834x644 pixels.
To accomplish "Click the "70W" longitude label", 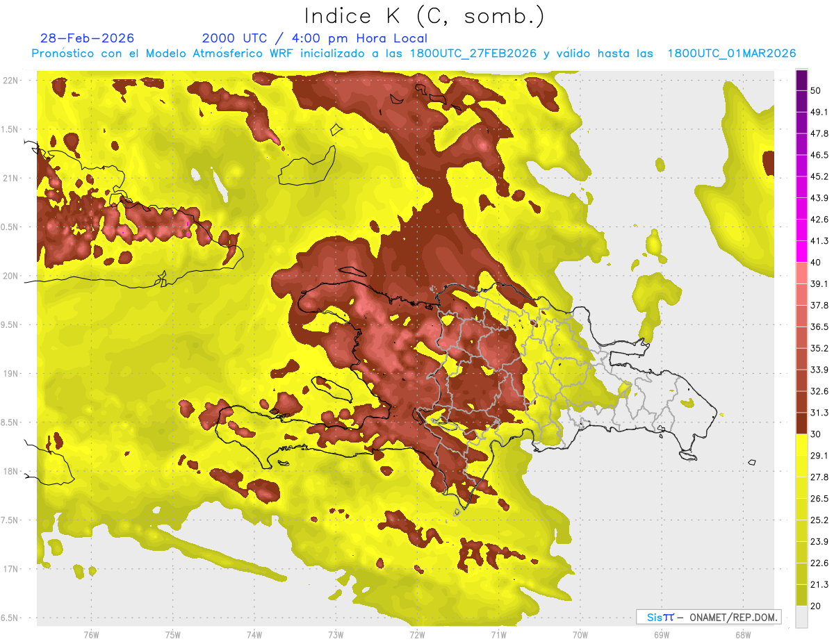I will coord(580,634).
